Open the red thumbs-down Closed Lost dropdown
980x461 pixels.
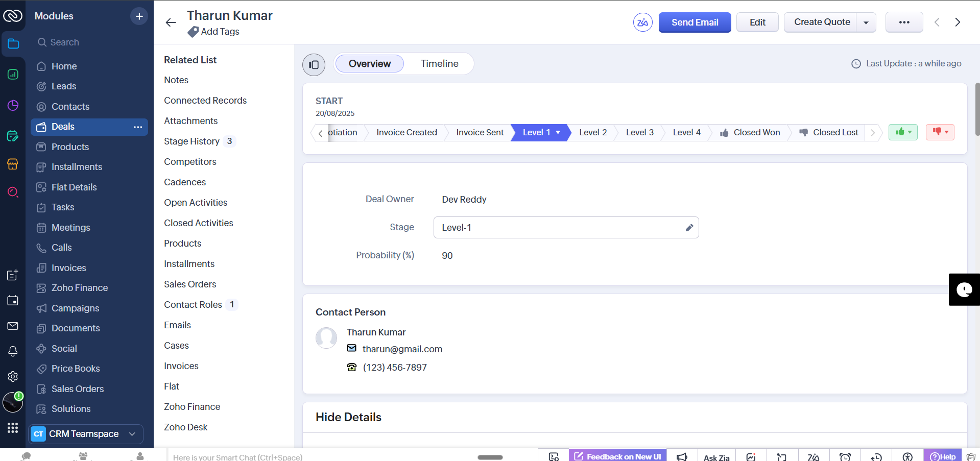tap(940, 132)
